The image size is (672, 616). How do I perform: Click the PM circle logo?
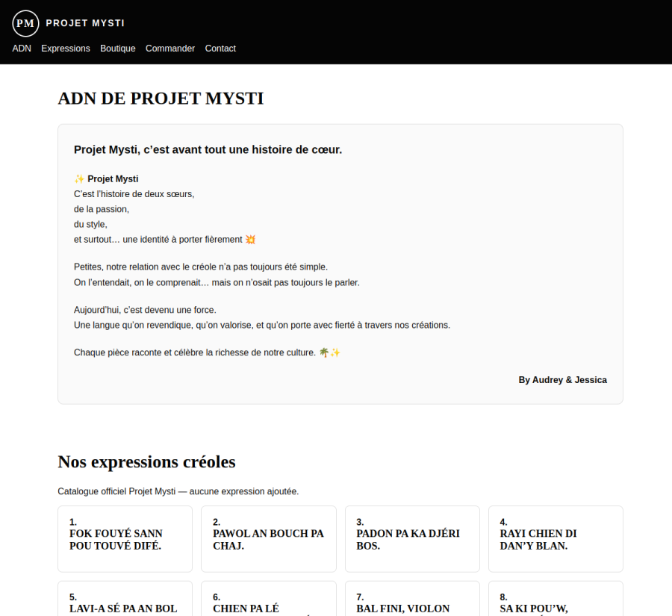25,23
